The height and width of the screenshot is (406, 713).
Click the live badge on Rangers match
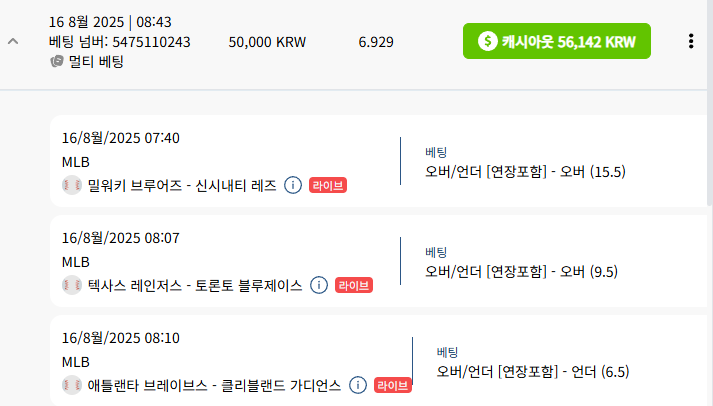(x=354, y=286)
